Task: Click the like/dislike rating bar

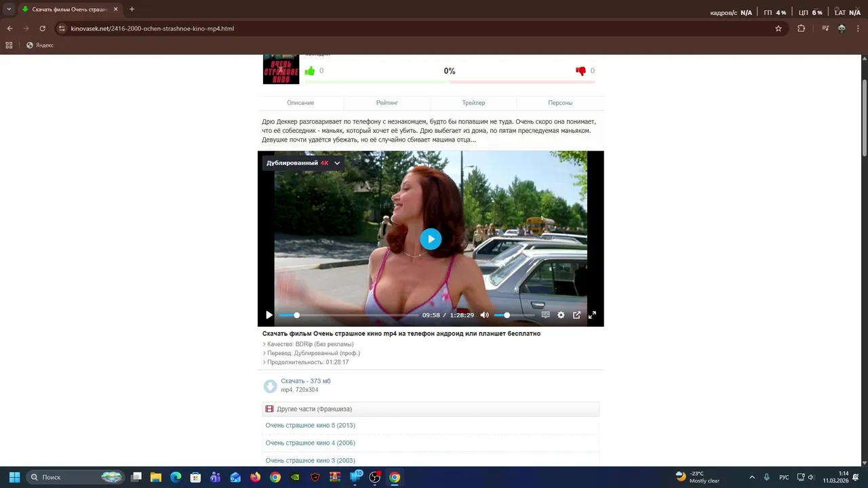Action: coord(450,82)
